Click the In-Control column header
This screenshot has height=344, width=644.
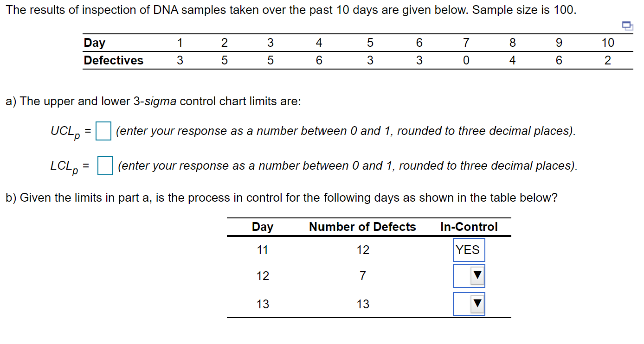tap(469, 227)
